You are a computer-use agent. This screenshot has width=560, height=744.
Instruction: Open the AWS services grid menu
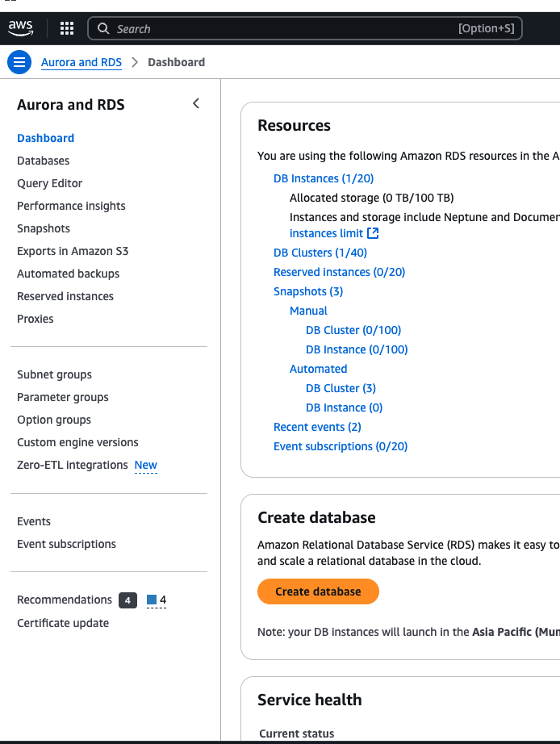pos(67,29)
